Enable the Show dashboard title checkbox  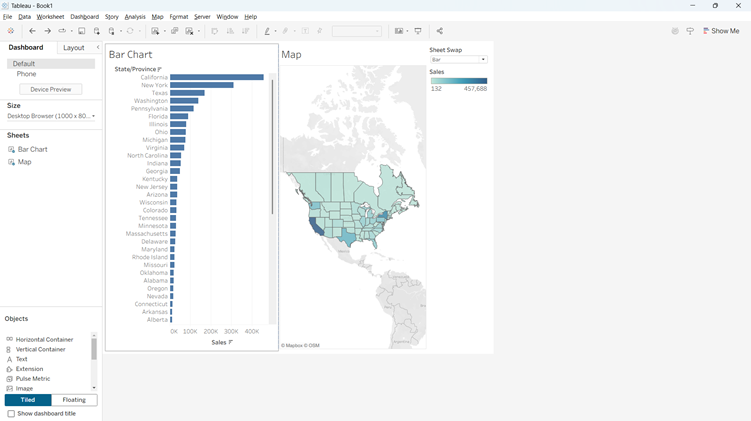click(x=11, y=413)
